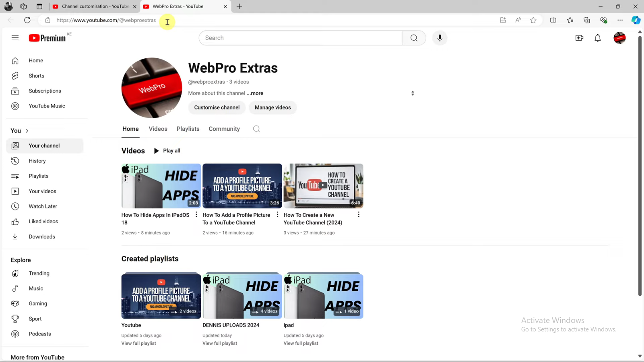Open the Create video icon
644x362 pixels.
579,38
